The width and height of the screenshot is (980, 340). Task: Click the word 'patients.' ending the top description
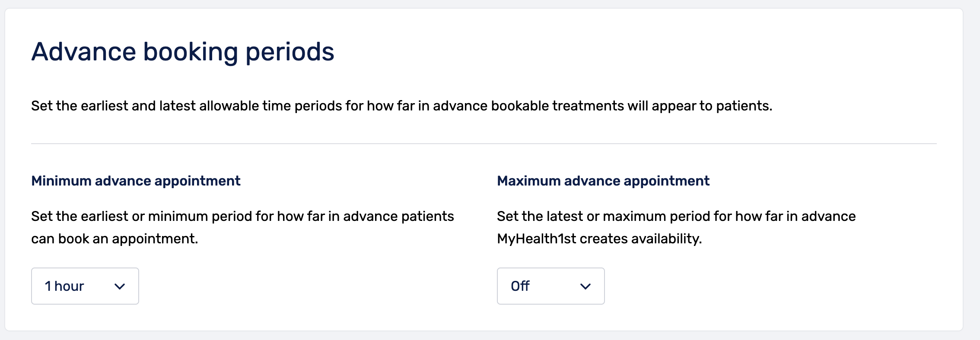744,106
